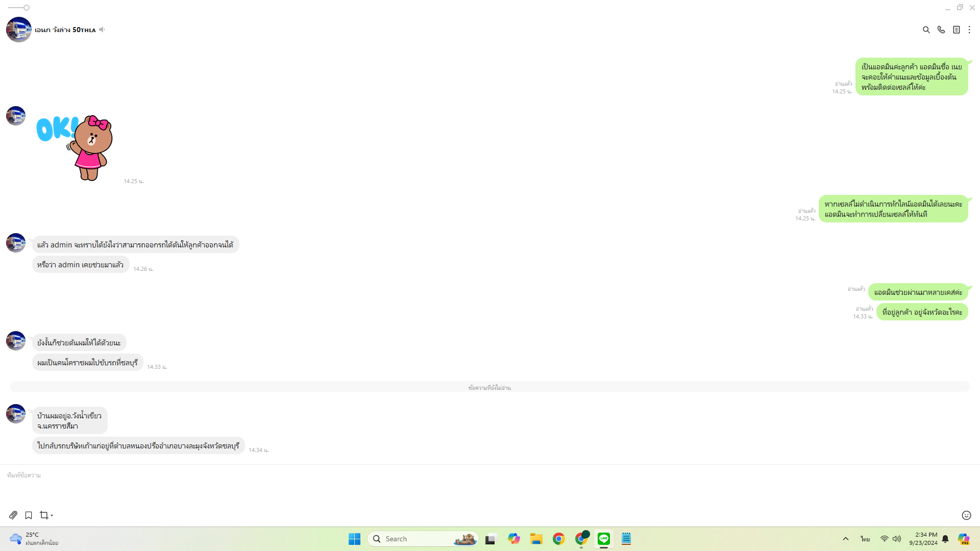Open Google Chrome from the taskbar
The height and width of the screenshot is (551, 980).
coord(559,539)
